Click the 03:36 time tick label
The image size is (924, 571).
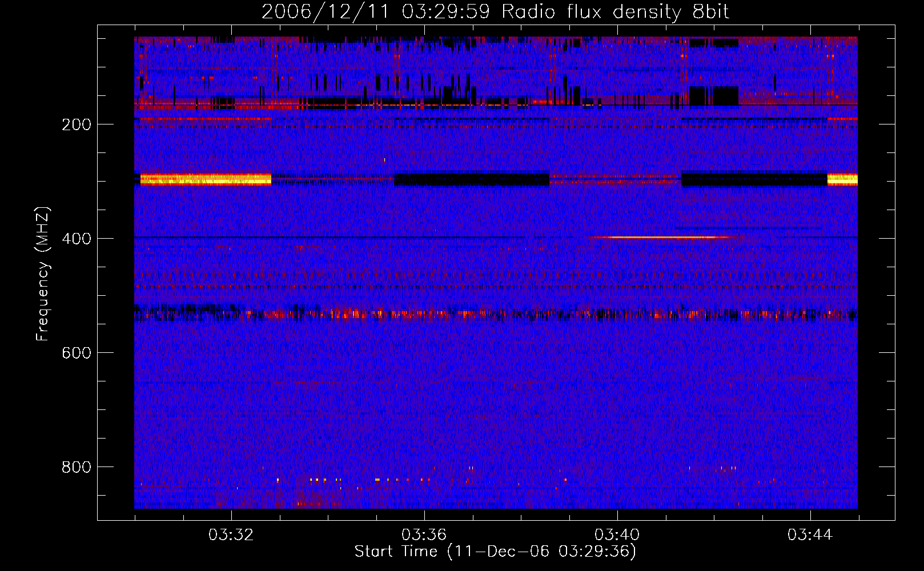[x=424, y=535]
